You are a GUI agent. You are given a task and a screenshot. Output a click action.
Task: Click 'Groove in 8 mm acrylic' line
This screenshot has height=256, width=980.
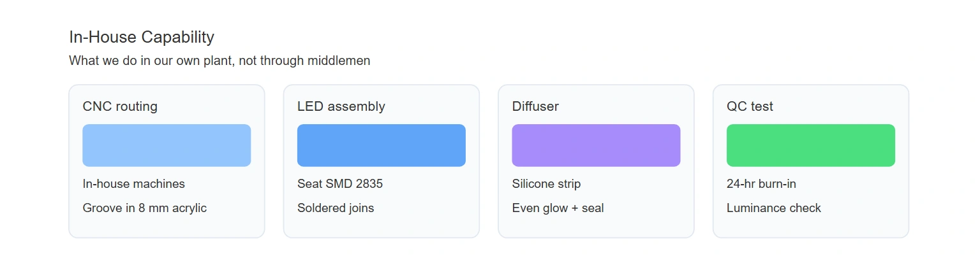tap(145, 208)
